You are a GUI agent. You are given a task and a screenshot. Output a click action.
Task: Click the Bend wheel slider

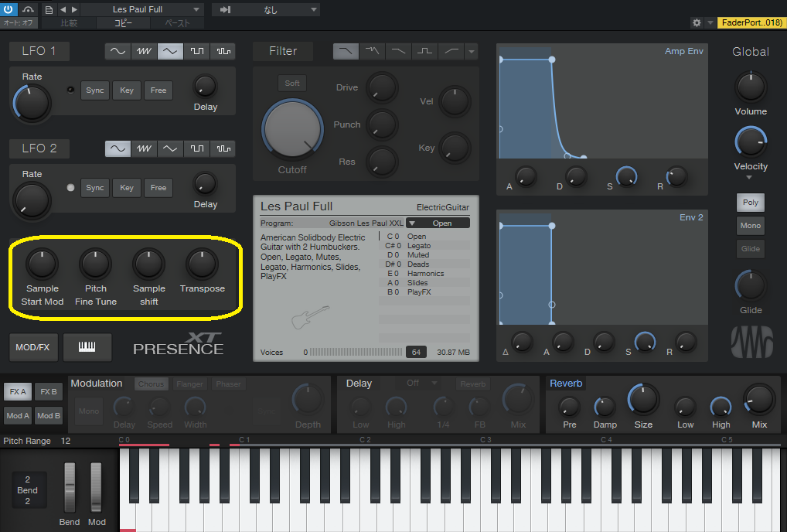[x=70, y=487]
